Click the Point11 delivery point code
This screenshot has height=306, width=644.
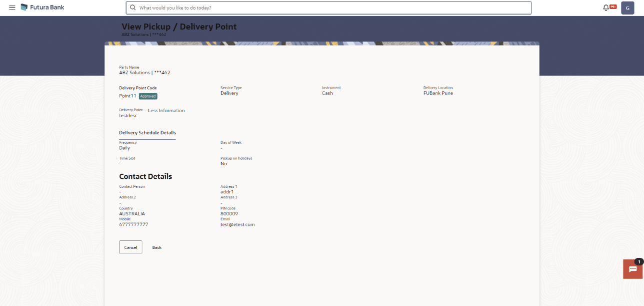[x=127, y=96]
